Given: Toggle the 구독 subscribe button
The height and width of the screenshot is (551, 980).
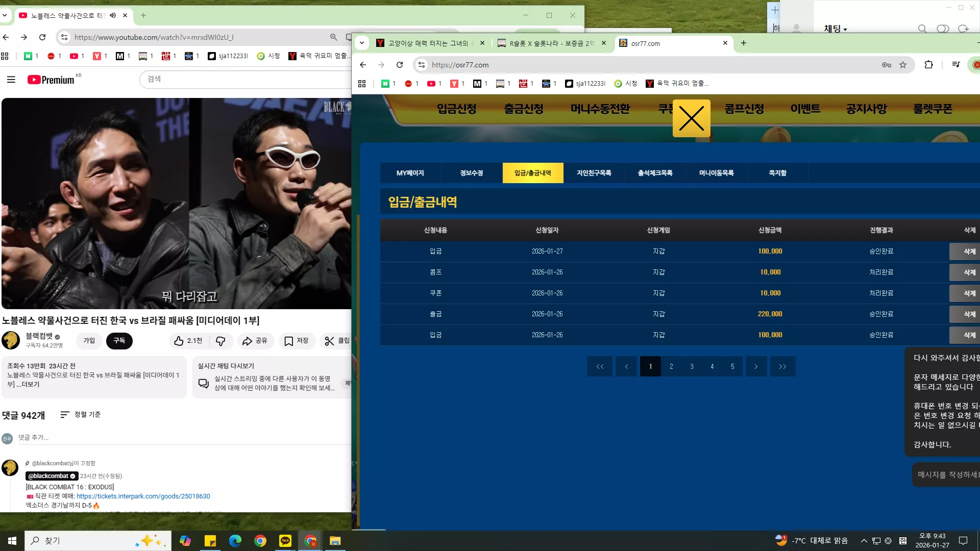Looking at the screenshot, I should [x=119, y=341].
